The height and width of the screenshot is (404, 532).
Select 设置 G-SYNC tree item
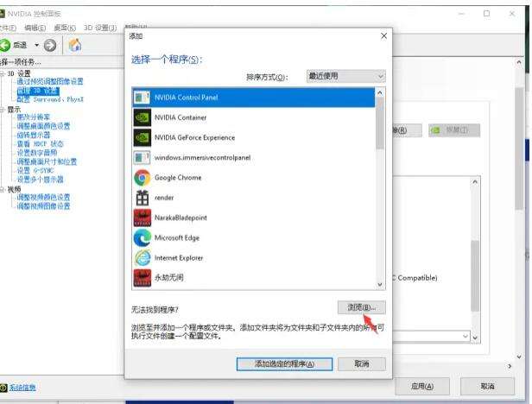35,170
